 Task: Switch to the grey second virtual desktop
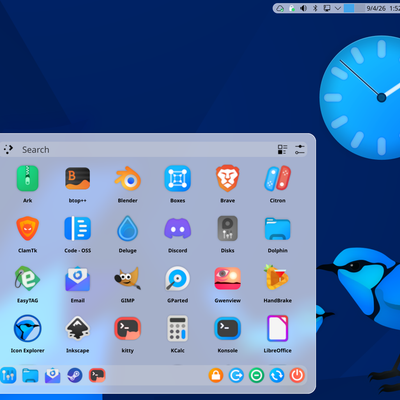pos(359,8)
